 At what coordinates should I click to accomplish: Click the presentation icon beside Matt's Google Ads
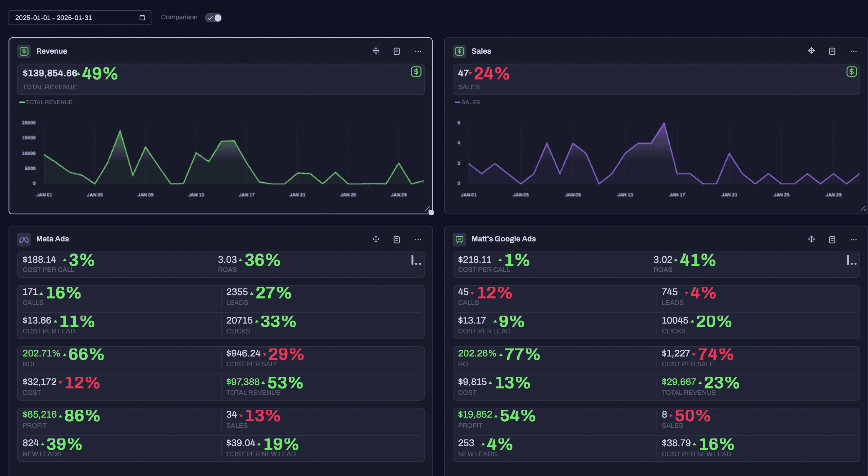tap(459, 240)
